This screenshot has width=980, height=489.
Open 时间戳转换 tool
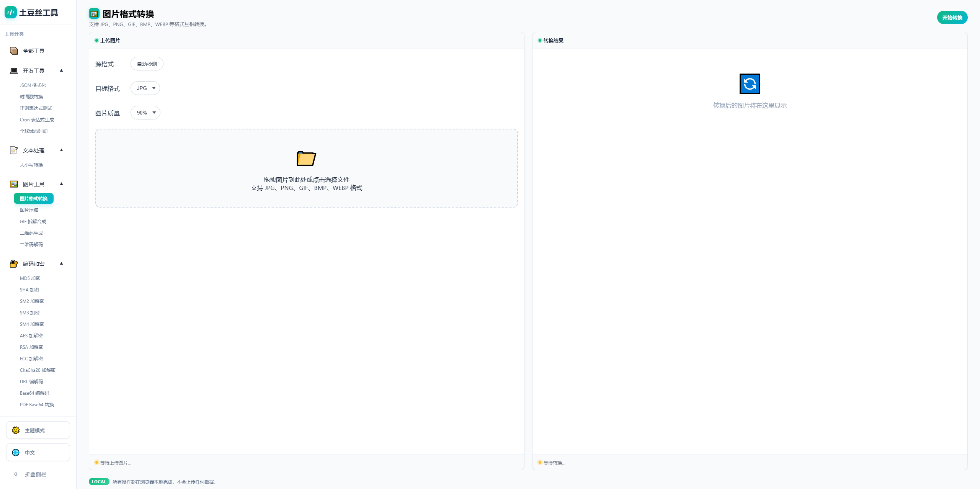point(31,97)
